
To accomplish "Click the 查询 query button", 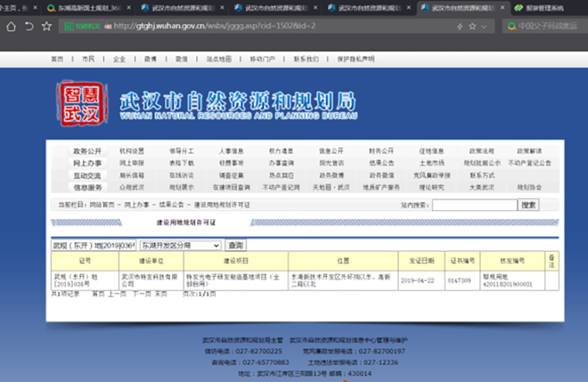I will [x=235, y=245].
